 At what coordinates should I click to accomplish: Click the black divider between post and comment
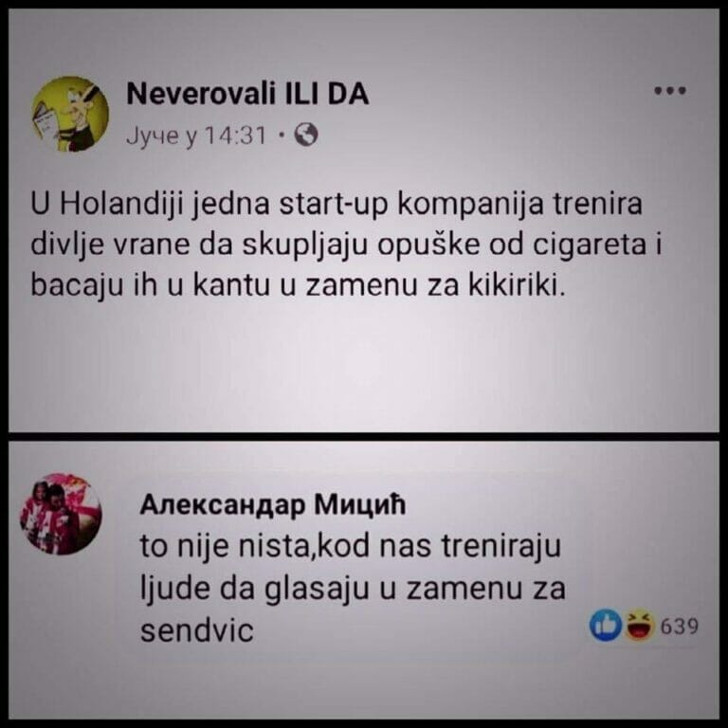(x=364, y=436)
